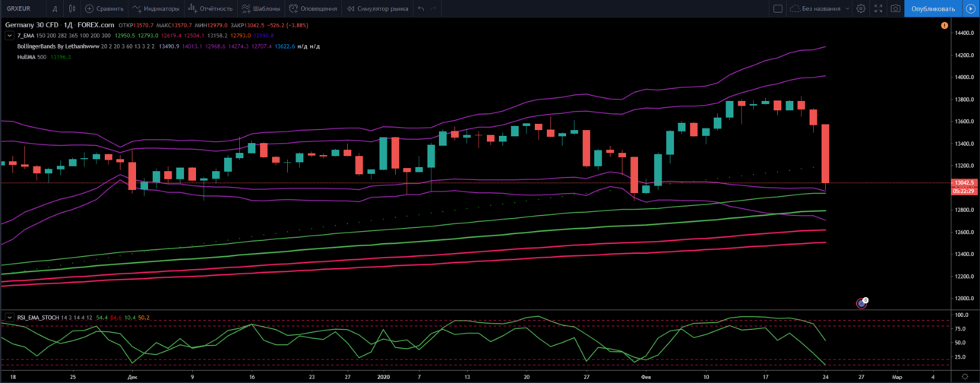Image resolution: width=980 pixels, height=383 pixels.
Task: Click the play icon next to Опубликовать
Action: pos(971,8)
